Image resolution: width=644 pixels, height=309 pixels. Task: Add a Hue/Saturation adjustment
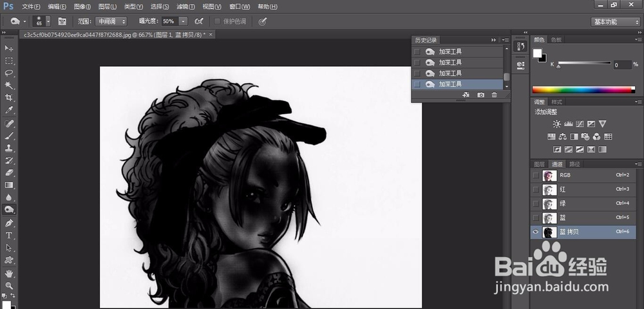click(x=551, y=136)
